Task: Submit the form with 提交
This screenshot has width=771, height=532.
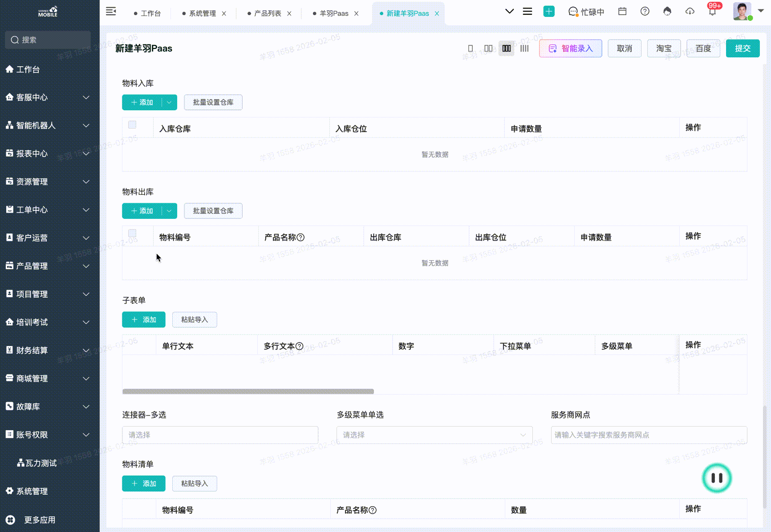Action: pyautogui.click(x=743, y=48)
